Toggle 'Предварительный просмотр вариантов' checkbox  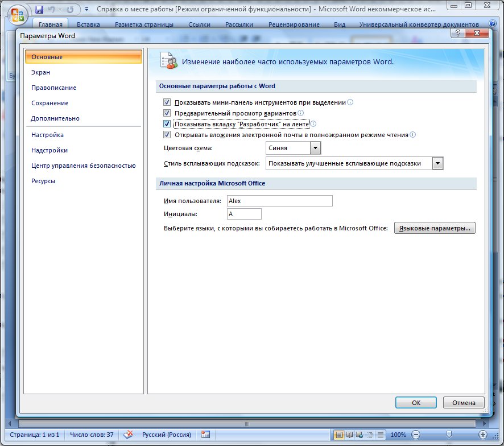(167, 113)
